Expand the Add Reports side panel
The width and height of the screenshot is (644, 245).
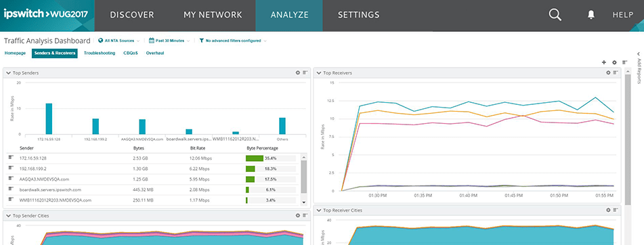[639, 68]
